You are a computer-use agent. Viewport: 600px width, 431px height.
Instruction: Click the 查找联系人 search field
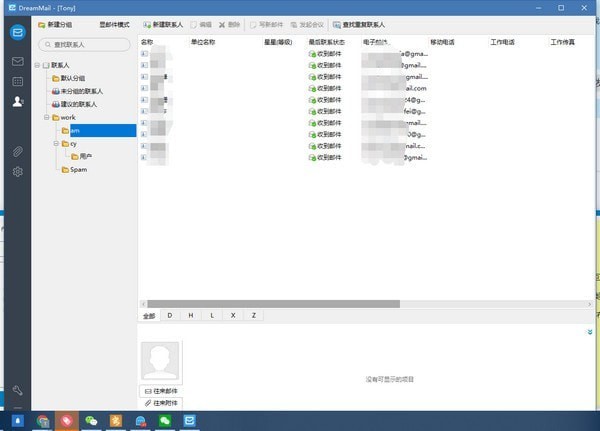(x=85, y=44)
